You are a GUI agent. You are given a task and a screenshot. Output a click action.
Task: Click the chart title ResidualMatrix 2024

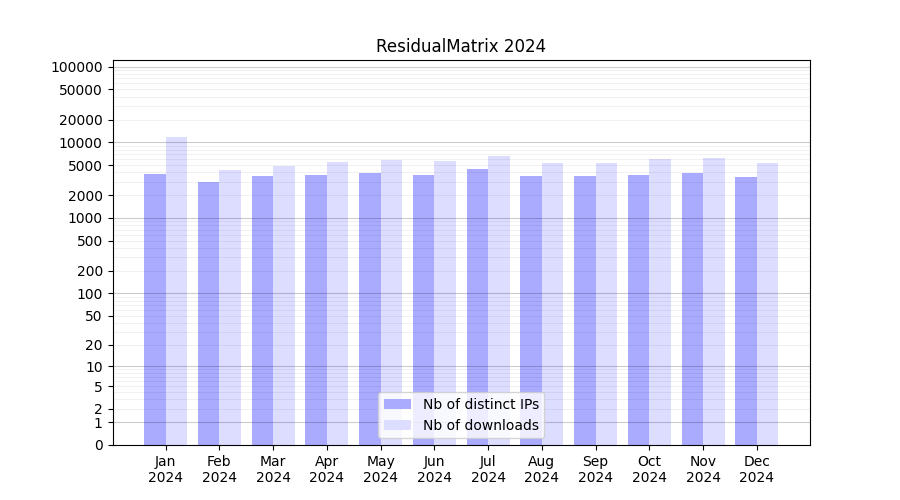[460, 46]
